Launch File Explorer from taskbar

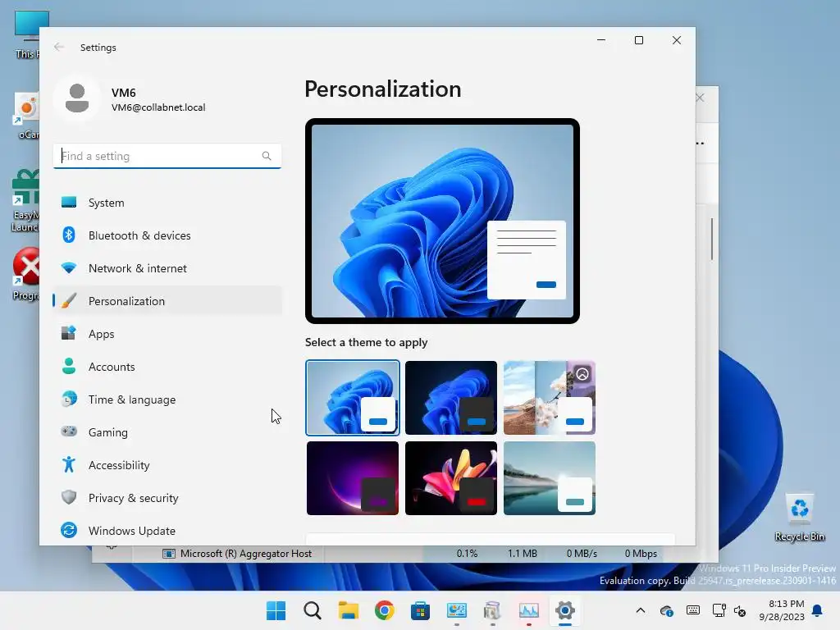[348, 610]
